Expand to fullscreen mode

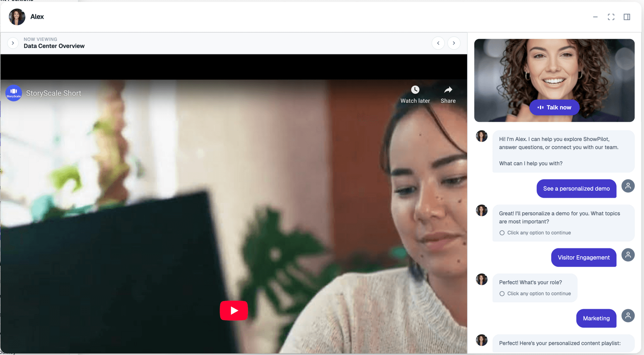pos(611,16)
